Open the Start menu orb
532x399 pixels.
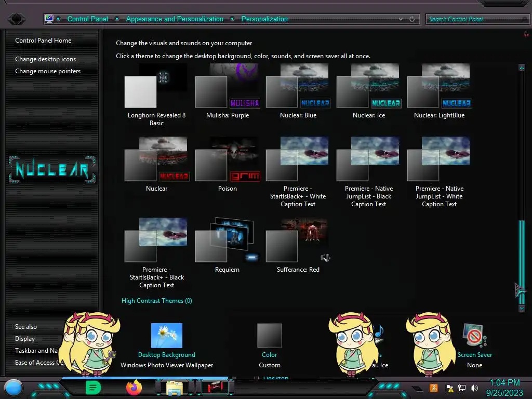14,388
